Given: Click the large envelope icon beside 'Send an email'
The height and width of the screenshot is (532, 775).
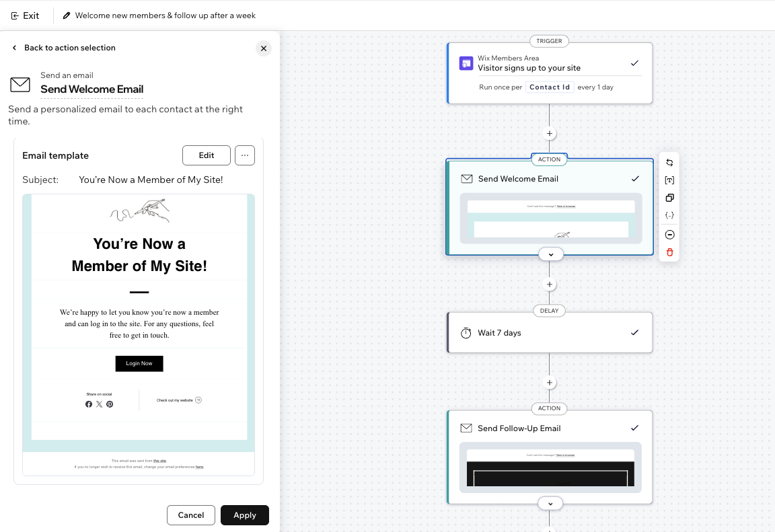Looking at the screenshot, I should click(x=20, y=85).
